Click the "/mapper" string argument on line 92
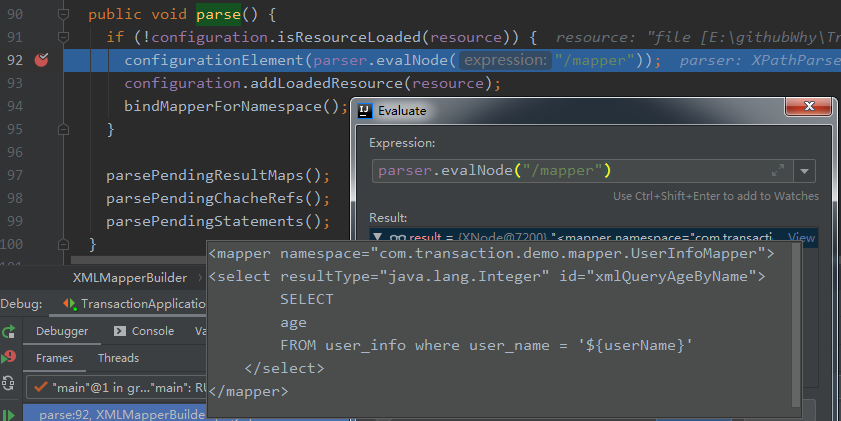Screen dimensions: 841x421 point(594,60)
